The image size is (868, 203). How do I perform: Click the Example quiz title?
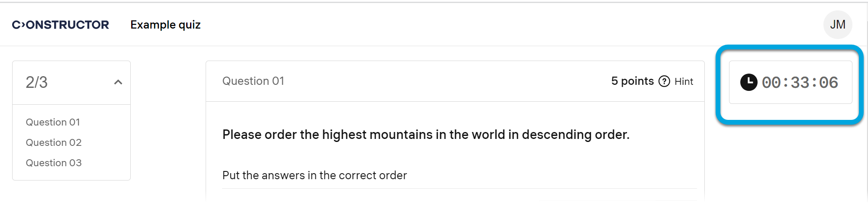coord(165,25)
